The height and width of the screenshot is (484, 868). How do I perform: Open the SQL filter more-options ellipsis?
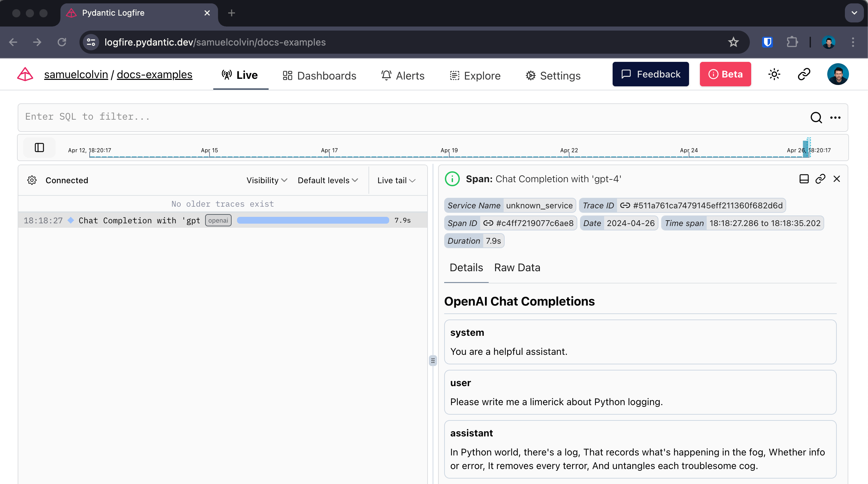coord(835,118)
